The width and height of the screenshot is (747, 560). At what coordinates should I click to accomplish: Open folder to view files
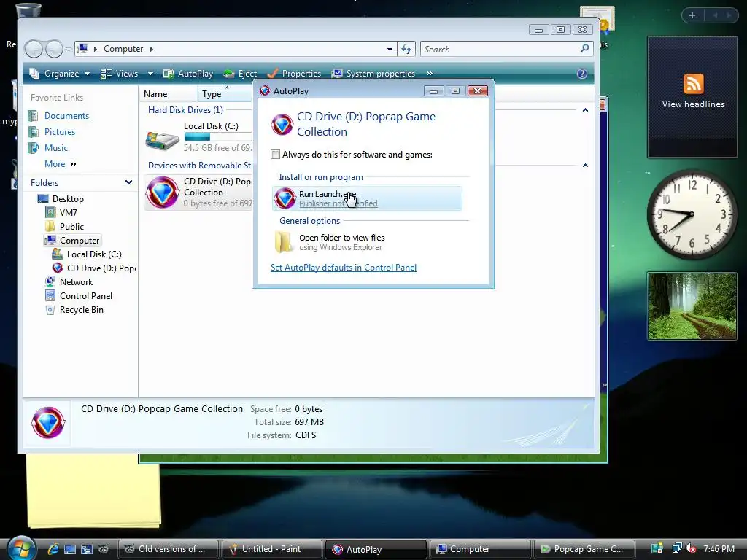341,242
